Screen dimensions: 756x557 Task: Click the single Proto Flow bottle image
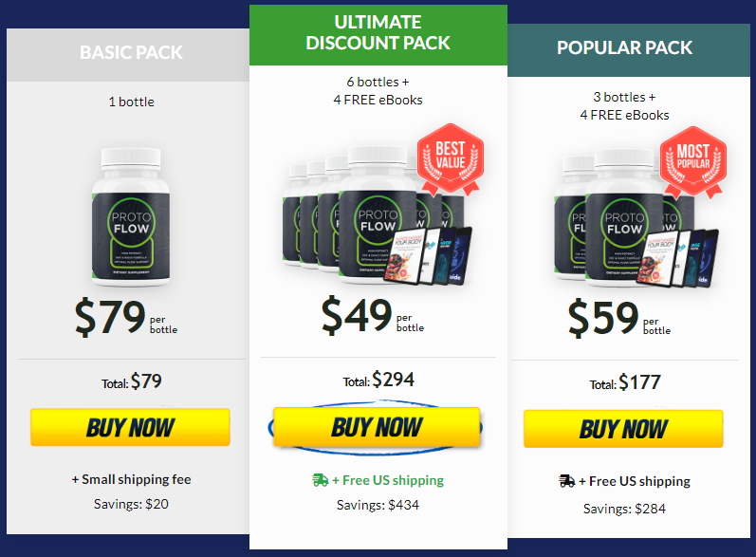[x=131, y=216]
